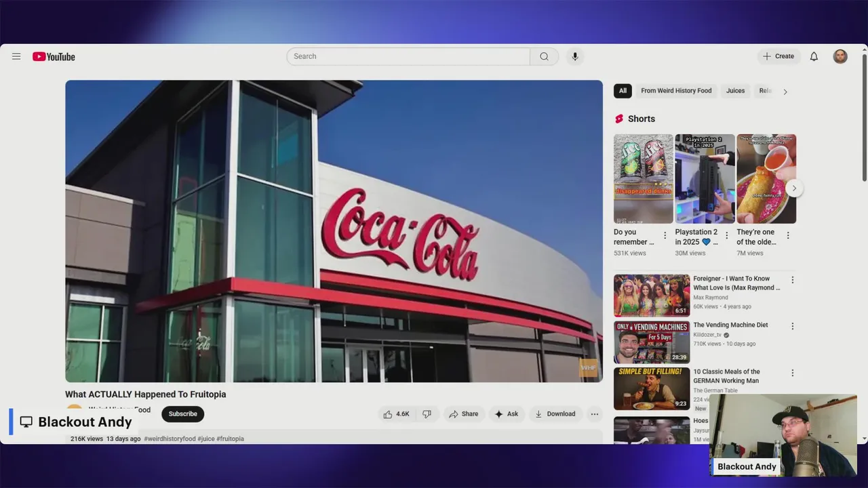Screen dimensions: 868x488
Task: Like the video with thumbs up
Action: pyautogui.click(x=397, y=414)
